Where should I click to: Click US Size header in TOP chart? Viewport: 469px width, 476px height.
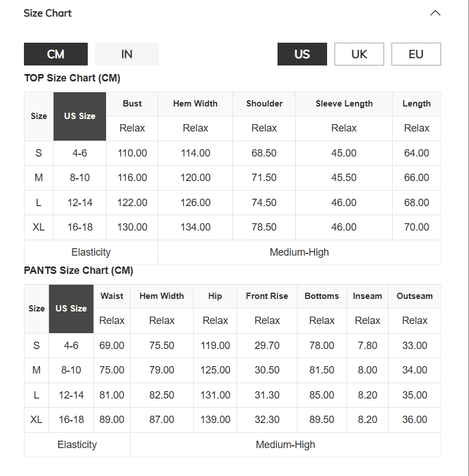(80, 116)
